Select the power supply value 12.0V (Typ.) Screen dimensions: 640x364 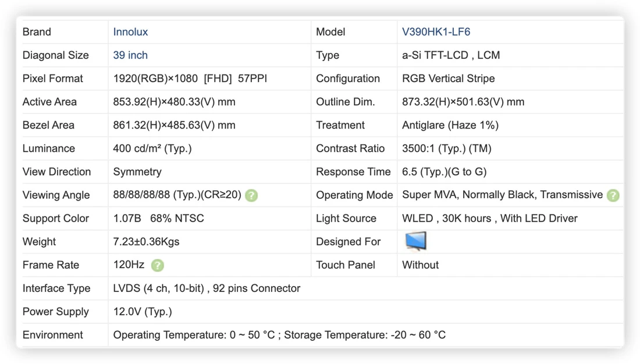click(143, 311)
